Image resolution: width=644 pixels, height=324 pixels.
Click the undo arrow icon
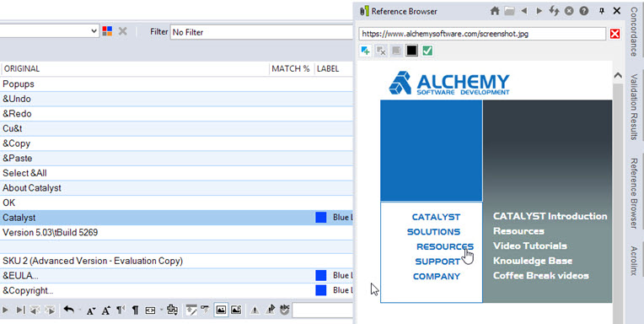point(69,310)
